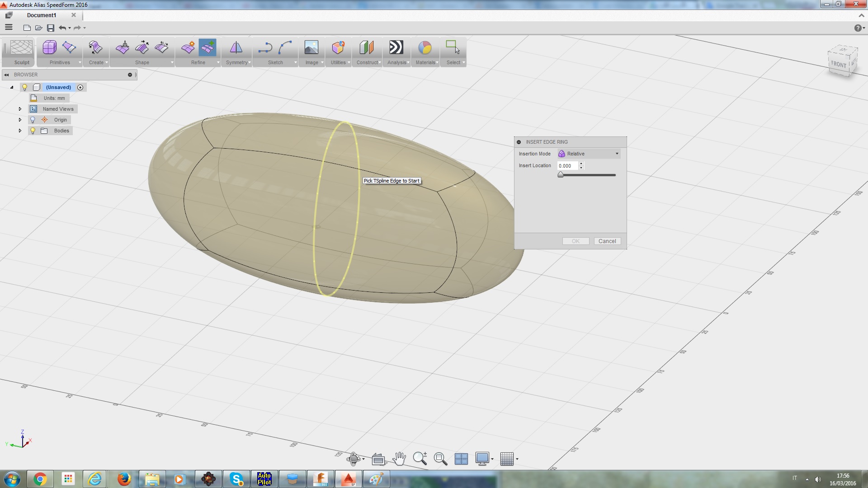Select the Sketch spline tool
Screen dimensions: 868x488
coord(265,47)
